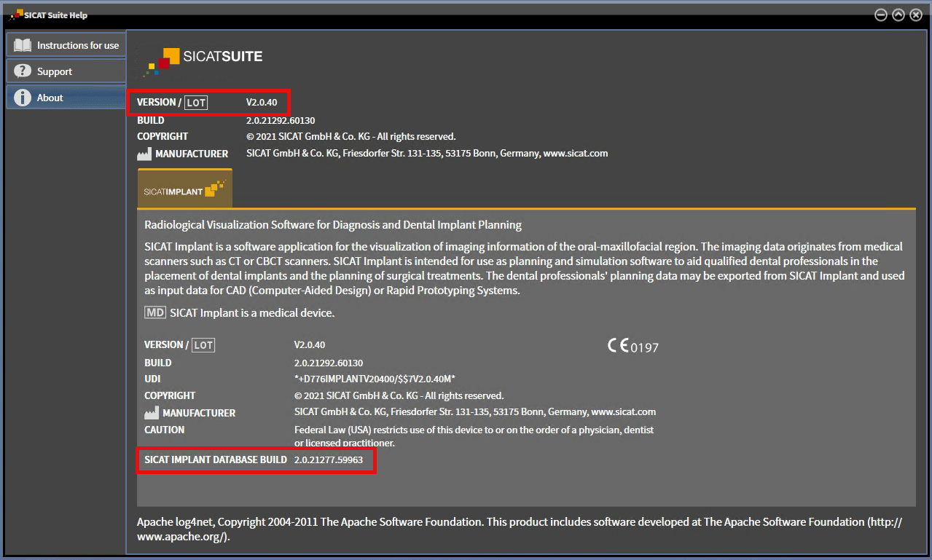This screenshot has width=932, height=560.
Task: Maximize the SICAT Suite Help window
Action: pos(898,15)
